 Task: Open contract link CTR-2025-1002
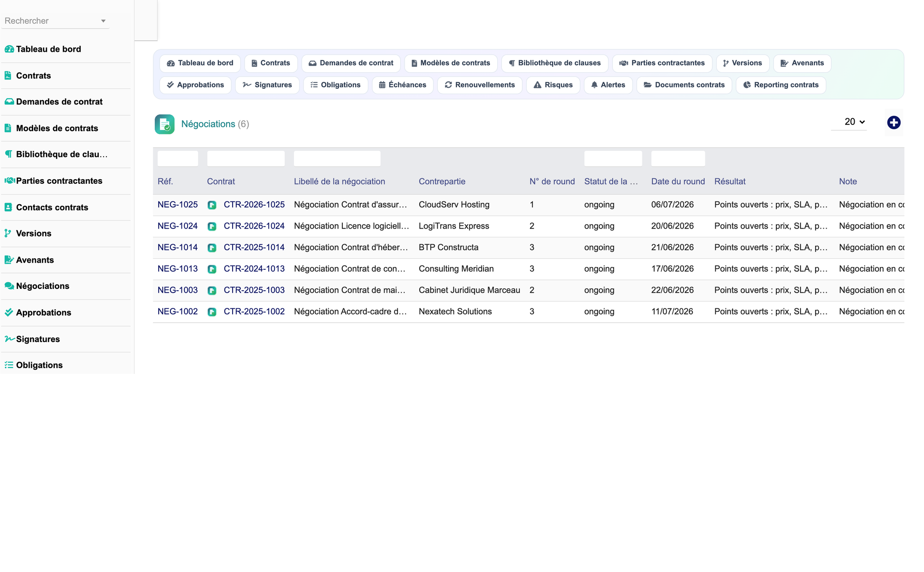tap(254, 312)
